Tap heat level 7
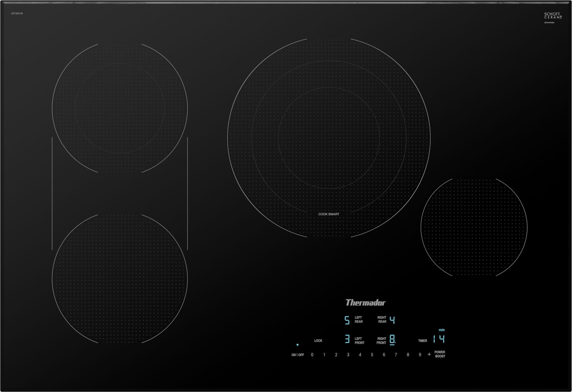Viewport: 572px width, 392px height. 396,355
